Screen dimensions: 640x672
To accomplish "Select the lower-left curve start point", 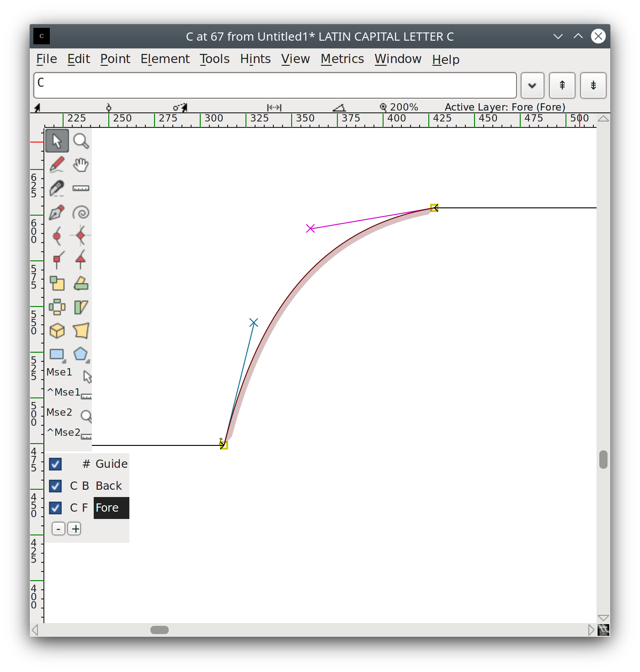I will pos(224,445).
